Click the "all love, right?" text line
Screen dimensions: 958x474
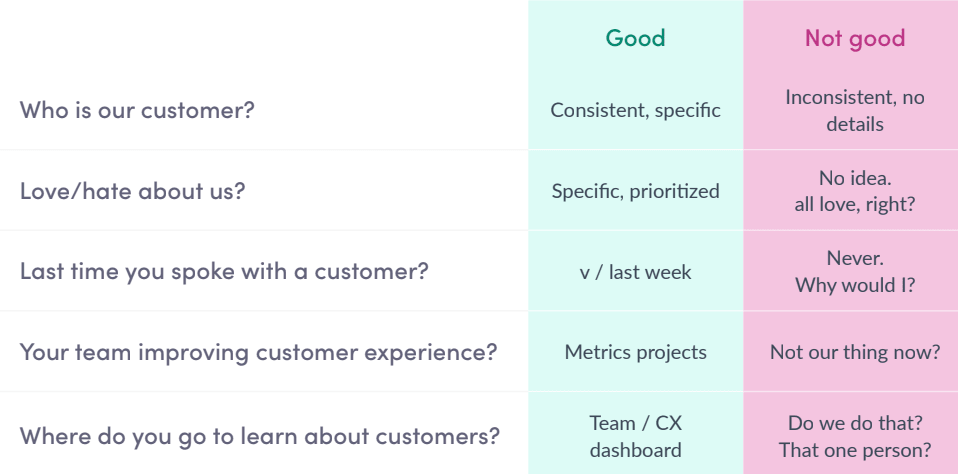coord(854,204)
